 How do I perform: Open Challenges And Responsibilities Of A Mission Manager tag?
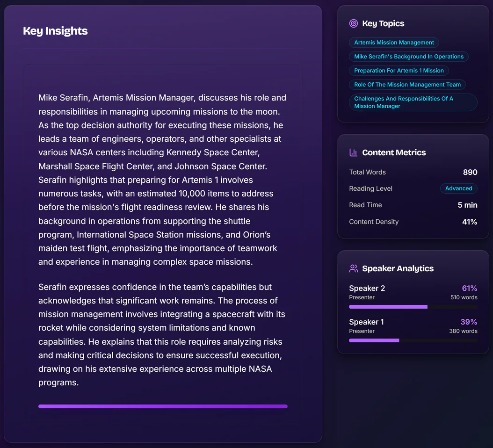tap(413, 102)
